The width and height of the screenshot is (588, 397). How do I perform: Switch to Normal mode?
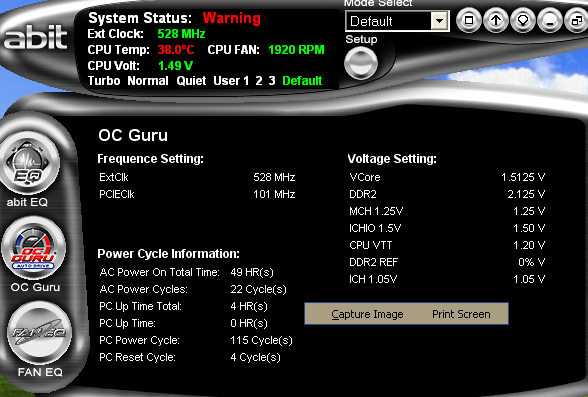pyautogui.click(x=148, y=81)
